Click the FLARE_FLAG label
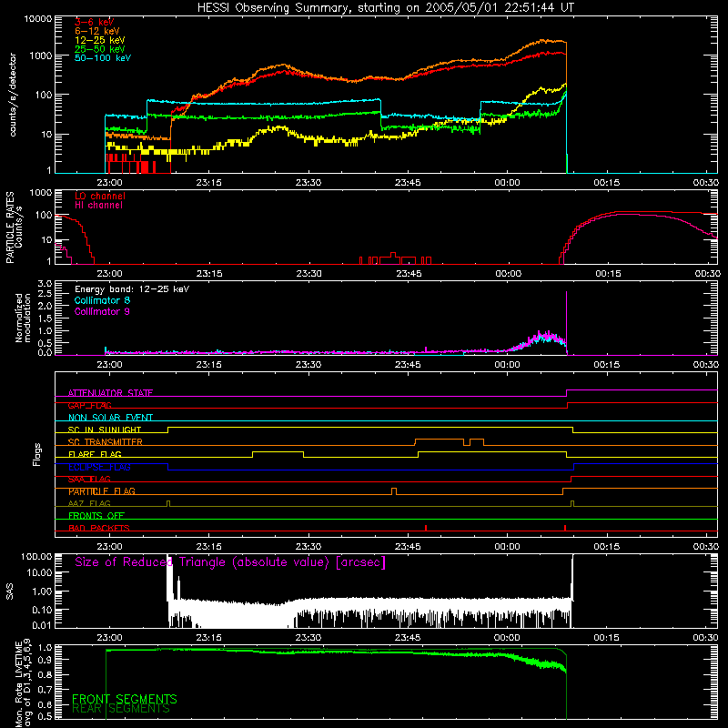Screen dimensions: 728x728 95,454
